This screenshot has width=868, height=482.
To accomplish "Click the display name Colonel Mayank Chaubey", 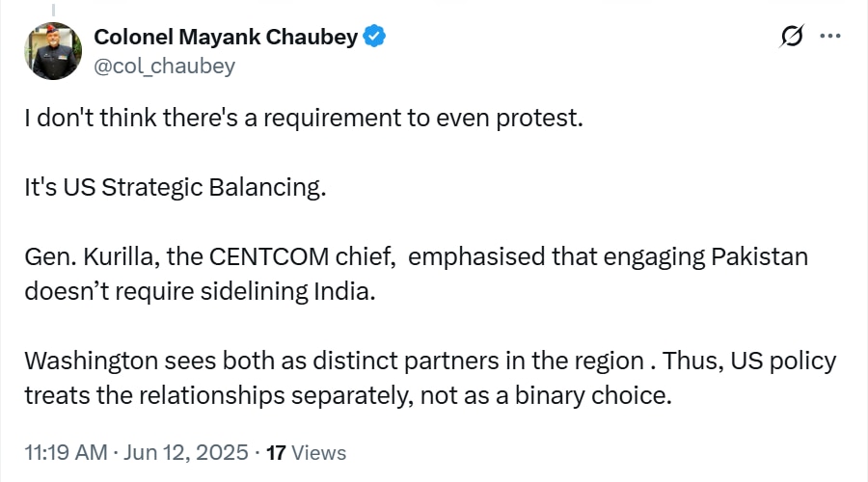I will (x=226, y=37).
